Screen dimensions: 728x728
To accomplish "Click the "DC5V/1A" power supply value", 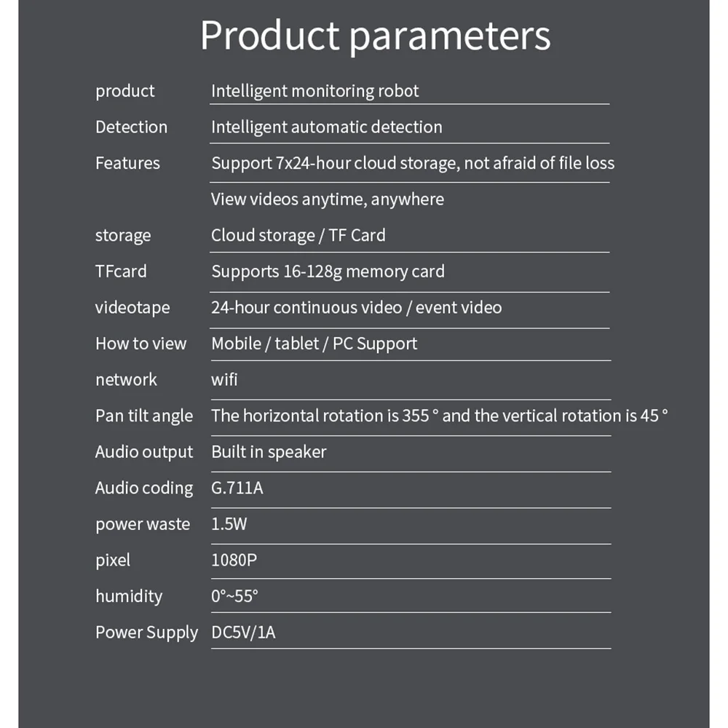I will pyautogui.click(x=243, y=632).
